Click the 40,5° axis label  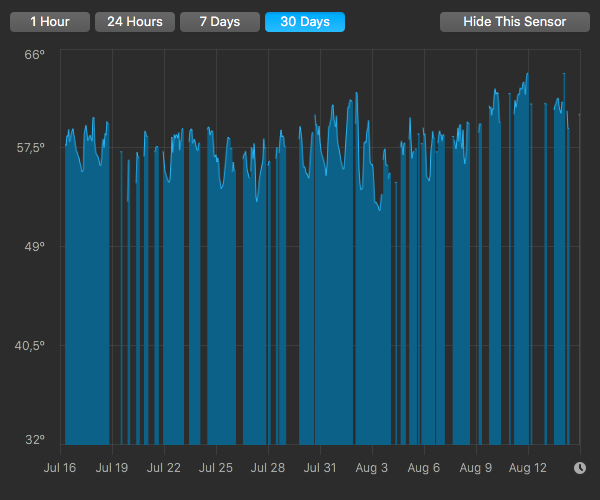coord(30,345)
